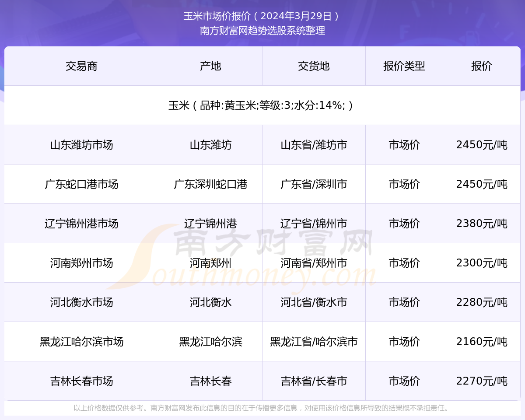The height and width of the screenshot is (420, 525).
Task: Click the 2270元/吨 price cell
Action: tap(481, 381)
